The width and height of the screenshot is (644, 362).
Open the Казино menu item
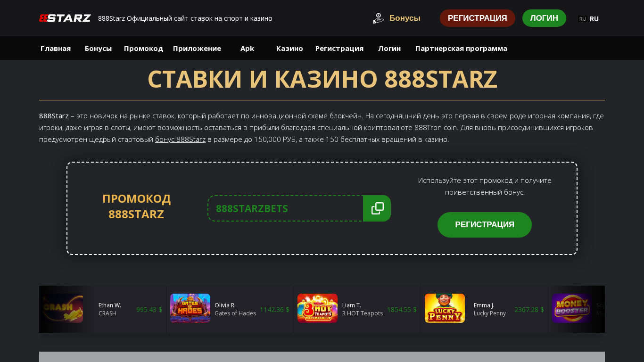(289, 48)
